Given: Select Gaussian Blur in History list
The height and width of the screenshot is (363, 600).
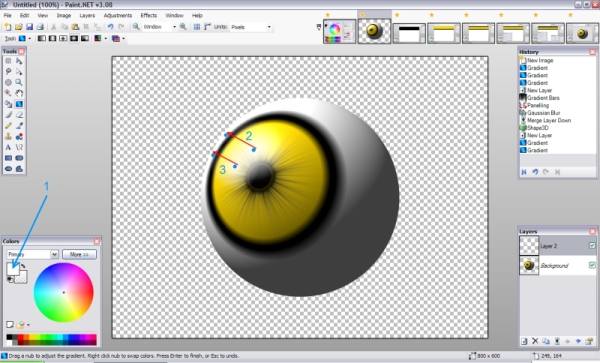Looking at the screenshot, I should (543, 113).
